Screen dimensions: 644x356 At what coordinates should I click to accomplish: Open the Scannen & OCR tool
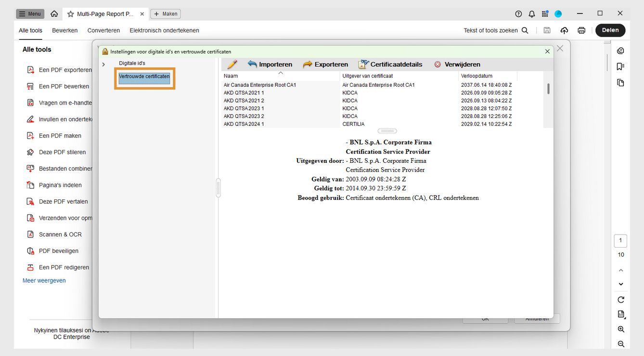pos(54,235)
